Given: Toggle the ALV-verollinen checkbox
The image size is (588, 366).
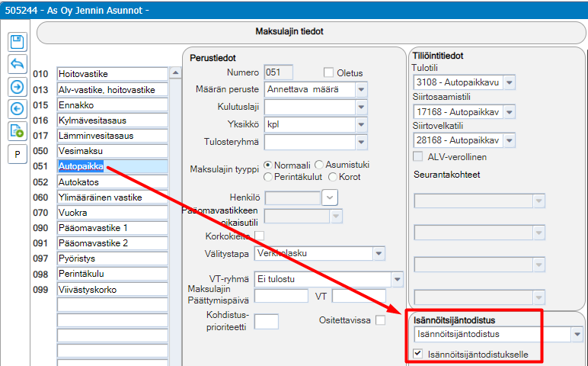Looking at the screenshot, I should (417, 156).
